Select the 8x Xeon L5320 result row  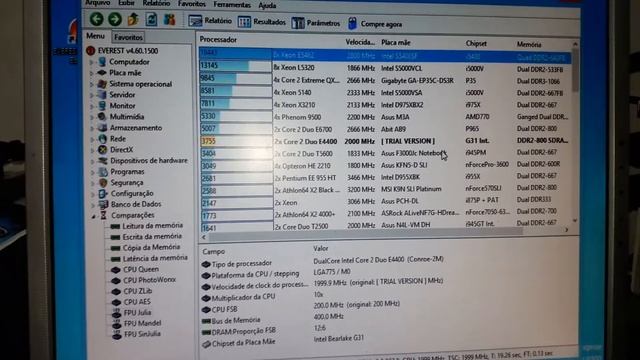click(385, 68)
